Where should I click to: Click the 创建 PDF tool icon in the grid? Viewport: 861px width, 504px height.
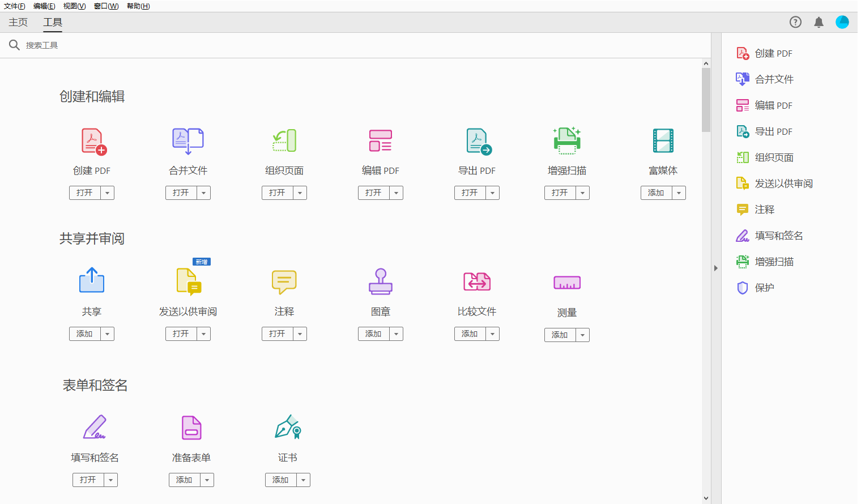point(94,141)
